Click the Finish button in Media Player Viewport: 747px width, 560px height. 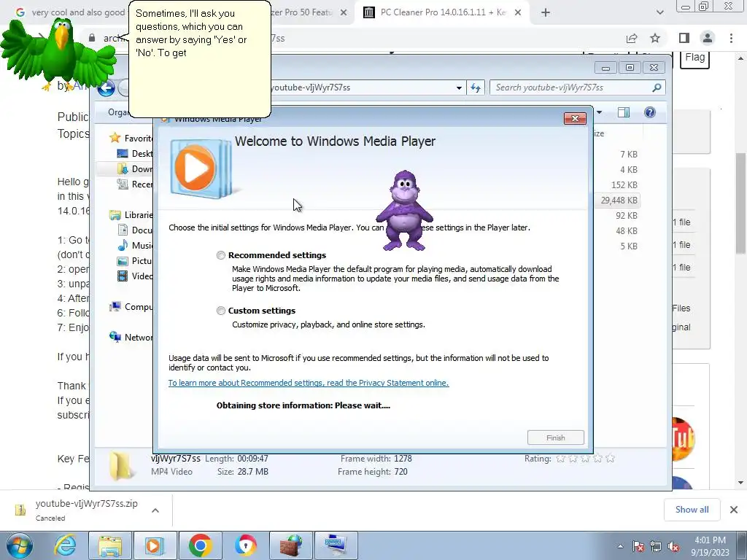click(x=555, y=437)
